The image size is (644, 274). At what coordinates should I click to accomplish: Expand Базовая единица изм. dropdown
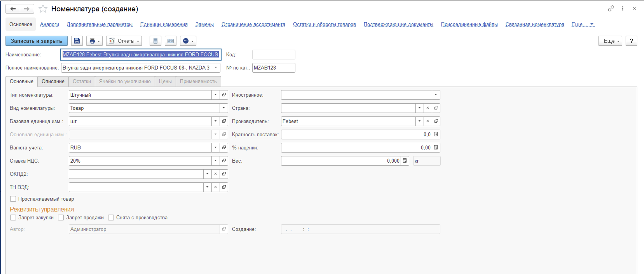215,121
